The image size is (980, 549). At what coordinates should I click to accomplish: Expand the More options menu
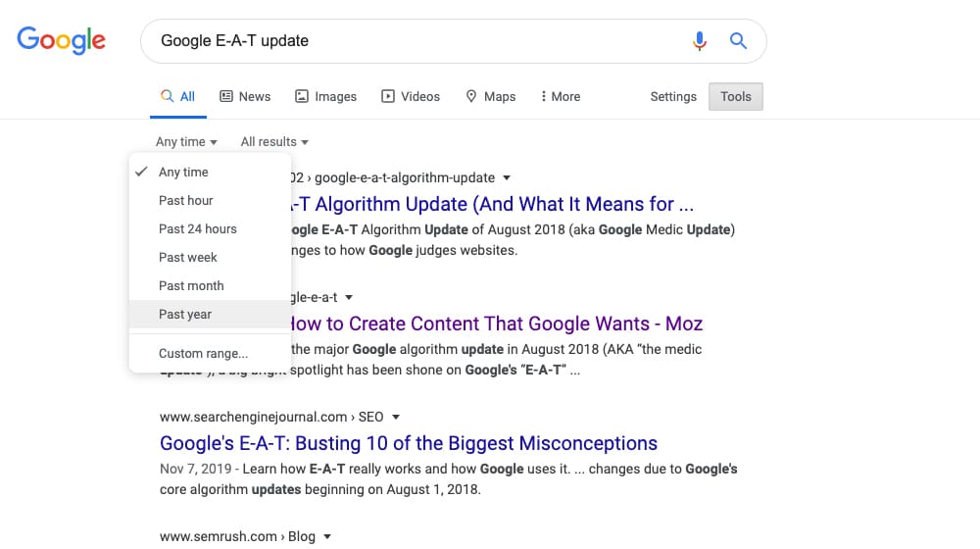tap(560, 96)
